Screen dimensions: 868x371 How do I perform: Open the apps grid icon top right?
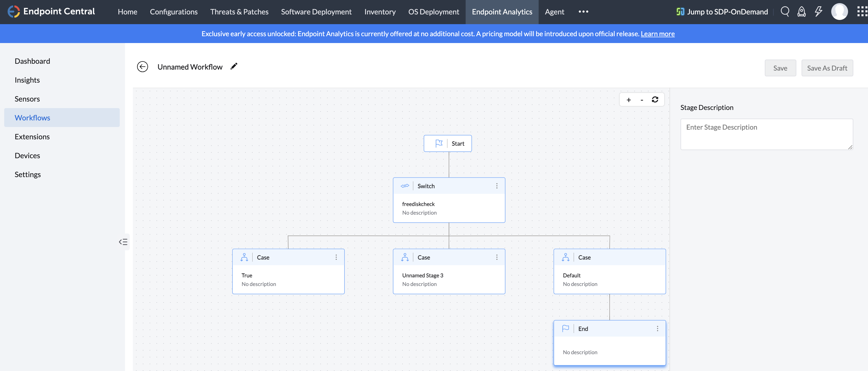pyautogui.click(x=861, y=12)
